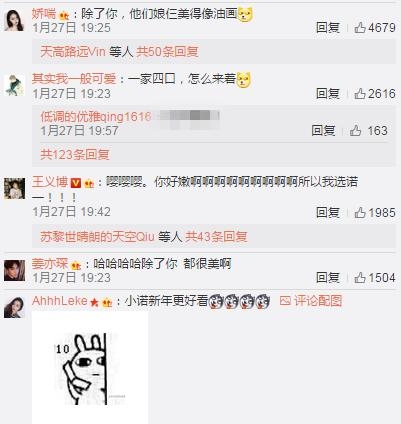This screenshot has width=401, height=424.
Task: Expand 共123条回复 replies
Action: [x=75, y=154]
